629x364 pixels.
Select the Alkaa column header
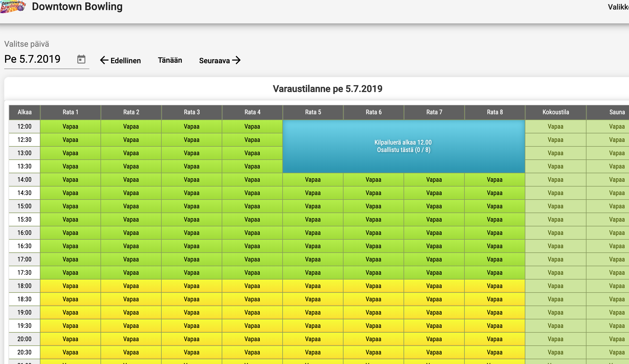(24, 112)
